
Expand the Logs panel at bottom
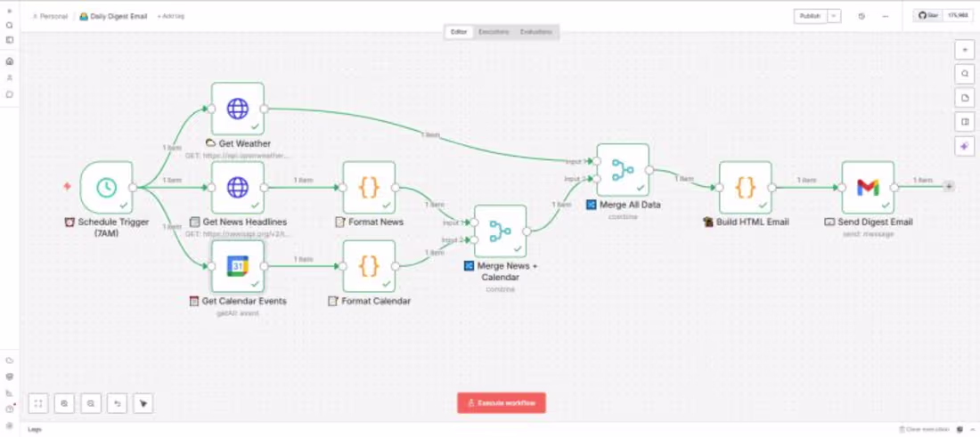point(35,430)
